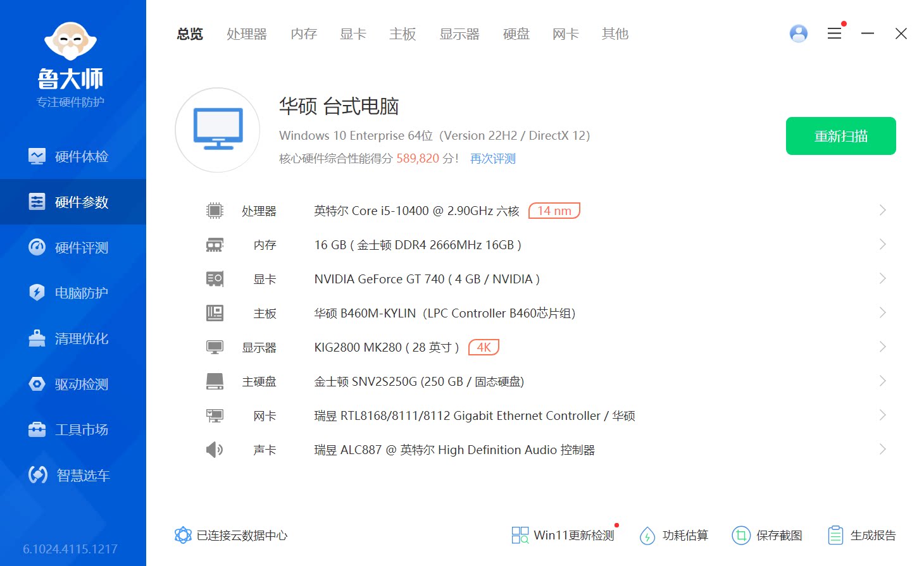Expand the 显卡 row chevron
Image resolution: width=924 pixels, height=566 pixels.
point(883,279)
